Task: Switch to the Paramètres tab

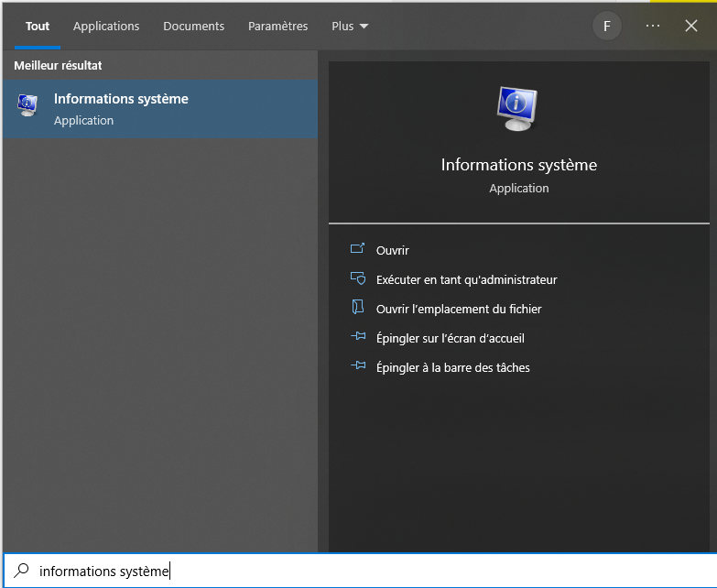Action: coord(277,27)
